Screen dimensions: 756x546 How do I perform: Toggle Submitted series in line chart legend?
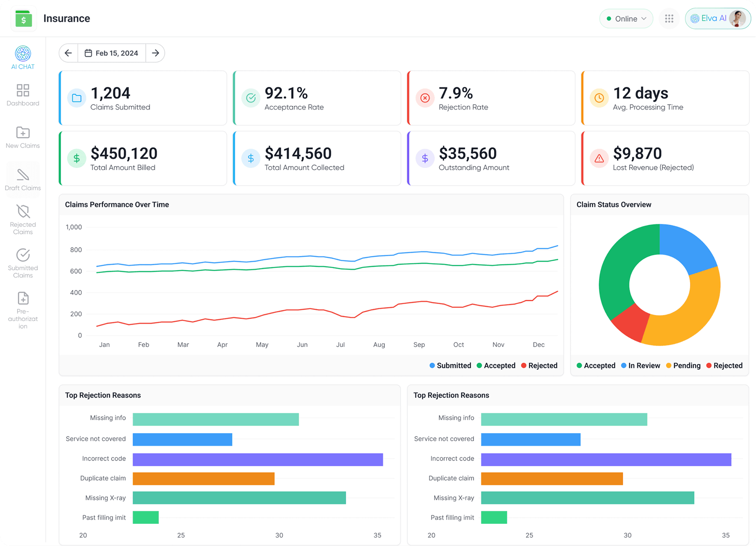450,365
